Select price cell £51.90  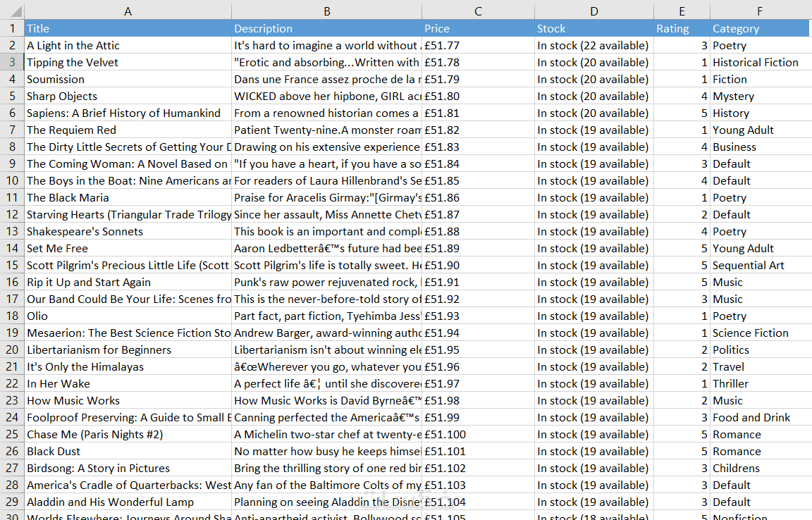[x=478, y=265]
